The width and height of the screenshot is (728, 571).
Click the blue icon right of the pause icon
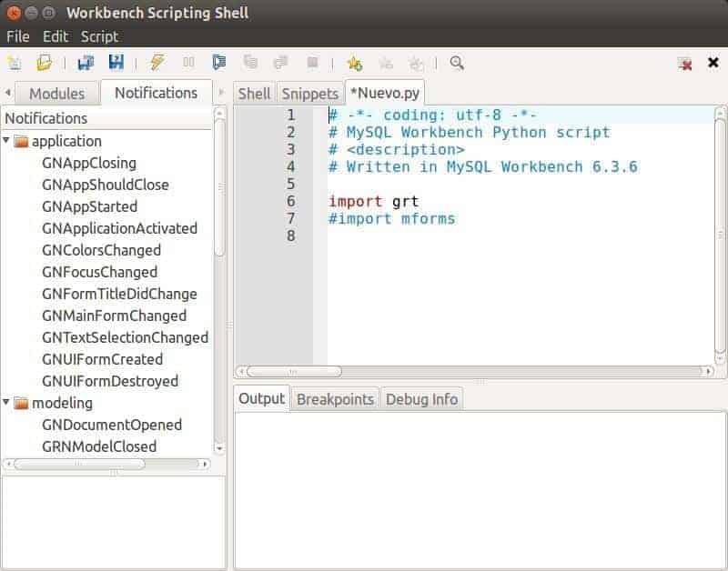[x=218, y=62]
